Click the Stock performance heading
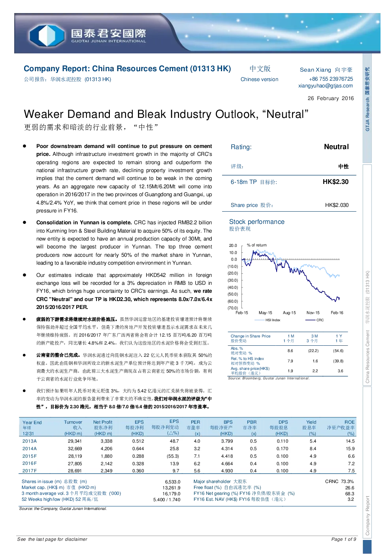Viewport: 392px width, 555px height. [257, 222]
